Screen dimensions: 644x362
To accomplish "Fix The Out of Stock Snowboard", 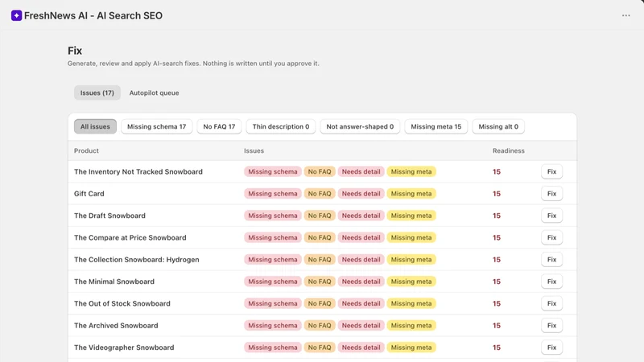I will 551,303.
